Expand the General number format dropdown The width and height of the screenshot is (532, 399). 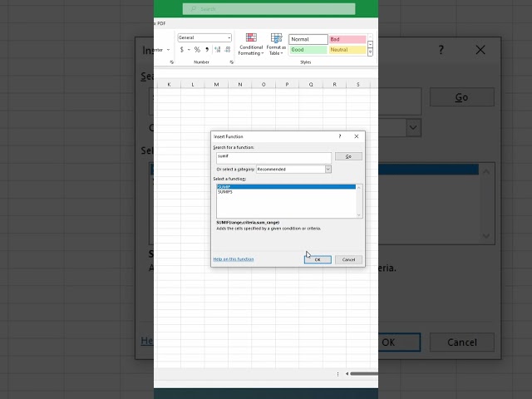coord(229,38)
